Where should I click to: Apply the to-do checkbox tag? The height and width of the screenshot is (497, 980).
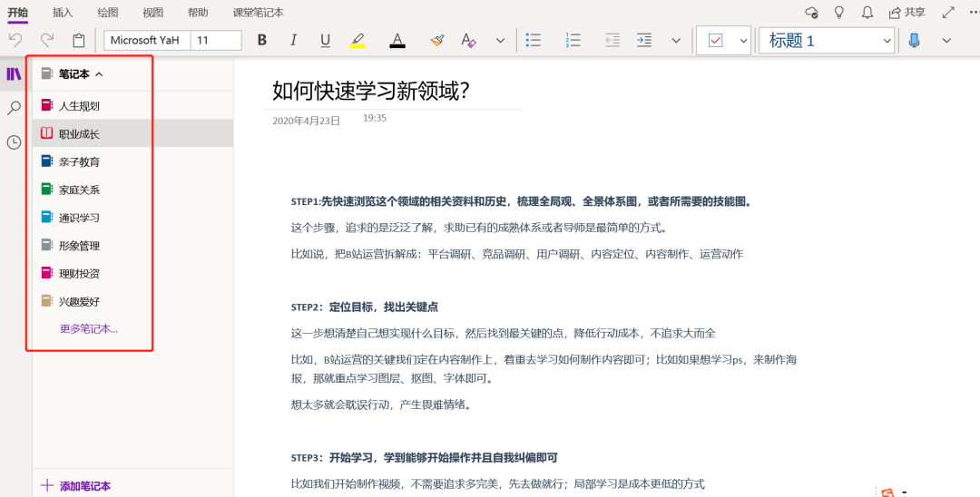[x=716, y=41]
